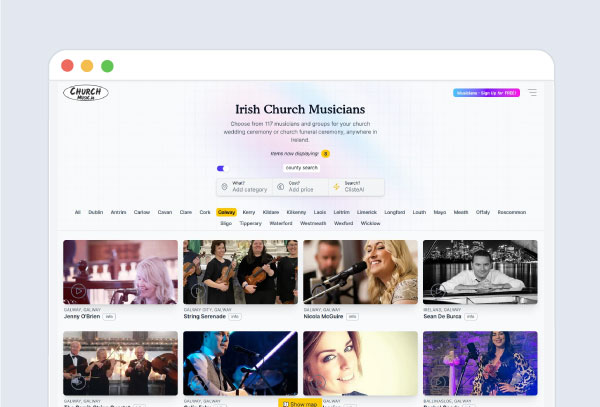Click the yellow items-displaying count badge

tap(325, 154)
